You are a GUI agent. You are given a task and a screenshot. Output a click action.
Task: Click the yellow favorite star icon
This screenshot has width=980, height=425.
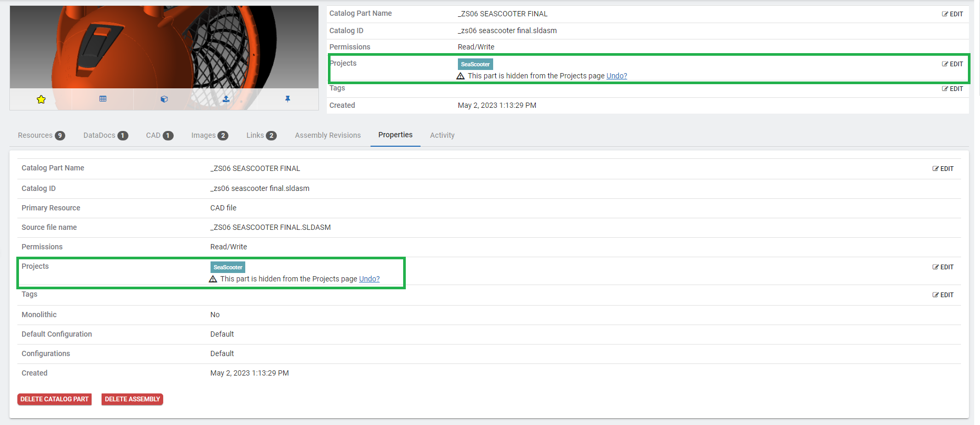pos(41,99)
